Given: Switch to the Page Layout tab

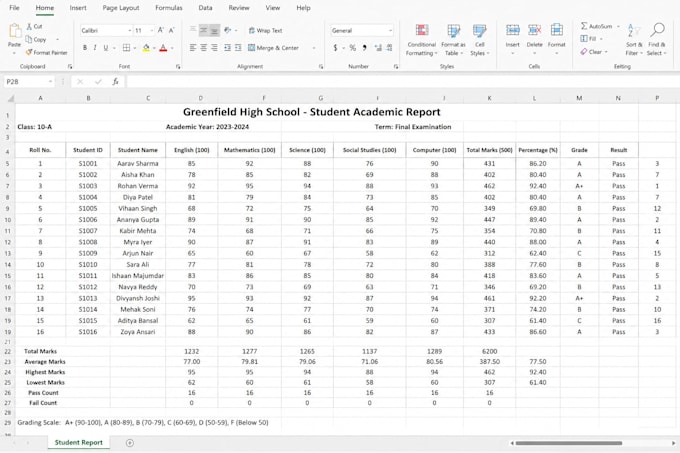Looking at the screenshot, I should 121,8.
